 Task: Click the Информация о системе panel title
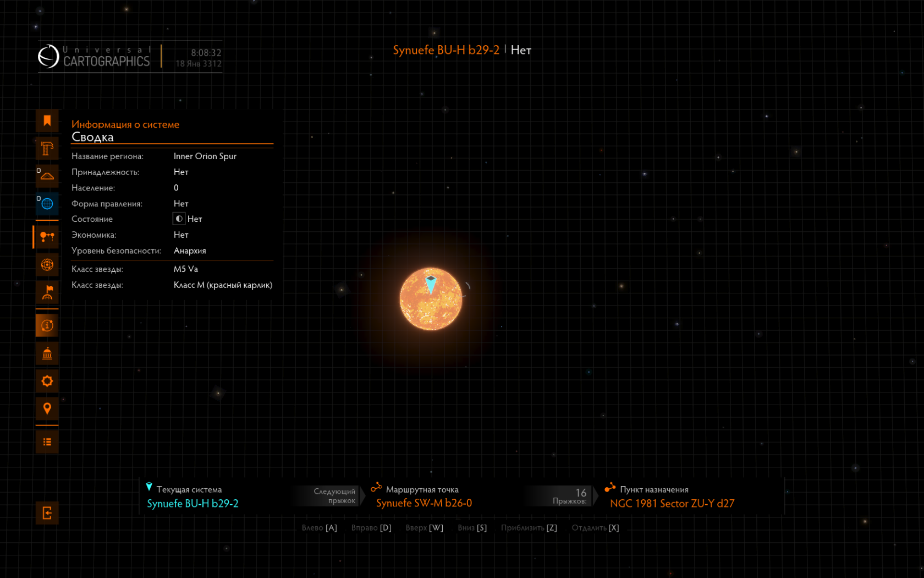tap(125, 124)
